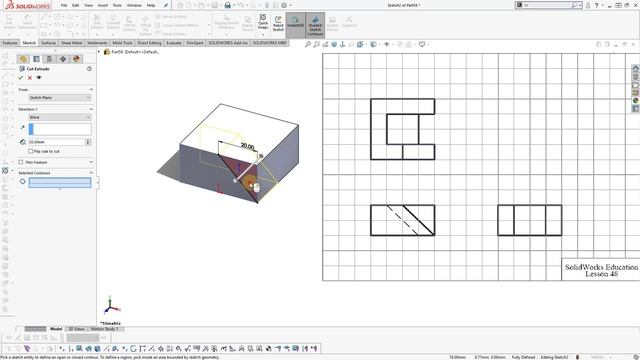The image size is (640, 360).
Task: Collapse the Selected Contours section
Action: pyautogui.click(x=91, y=173)
